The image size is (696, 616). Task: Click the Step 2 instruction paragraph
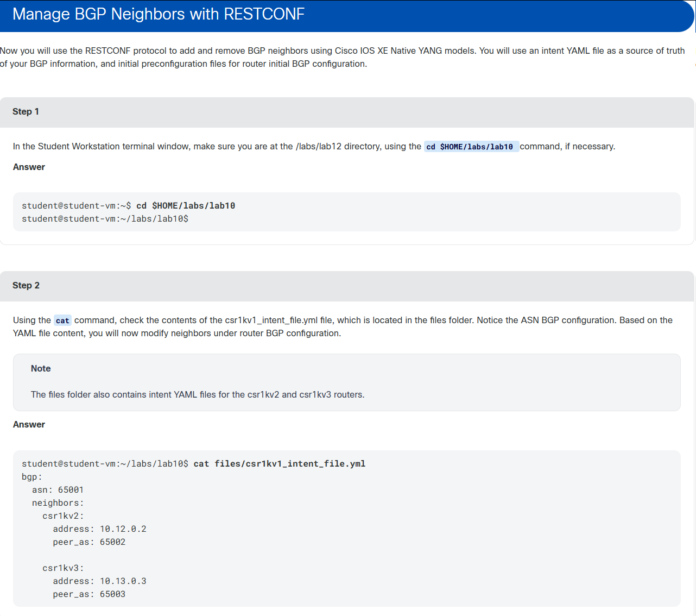343,327
